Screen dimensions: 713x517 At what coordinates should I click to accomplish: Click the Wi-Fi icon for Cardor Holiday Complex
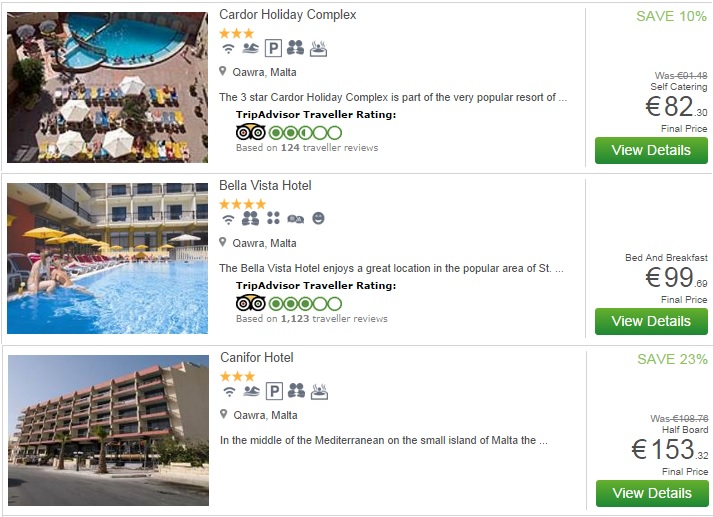(228, 48)
